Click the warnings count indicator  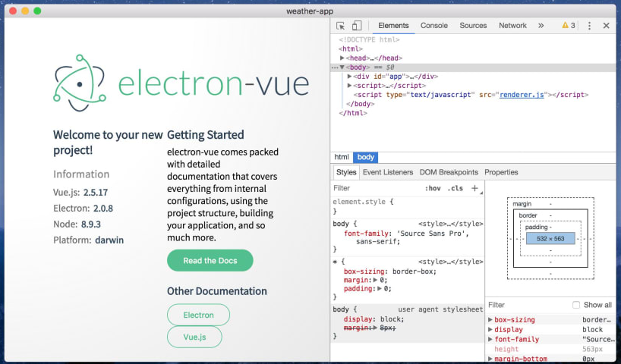[569, 25]
